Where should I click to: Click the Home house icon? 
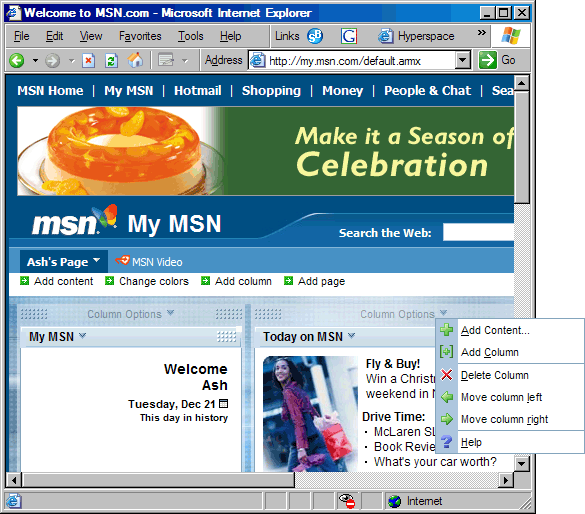point(135,60)
